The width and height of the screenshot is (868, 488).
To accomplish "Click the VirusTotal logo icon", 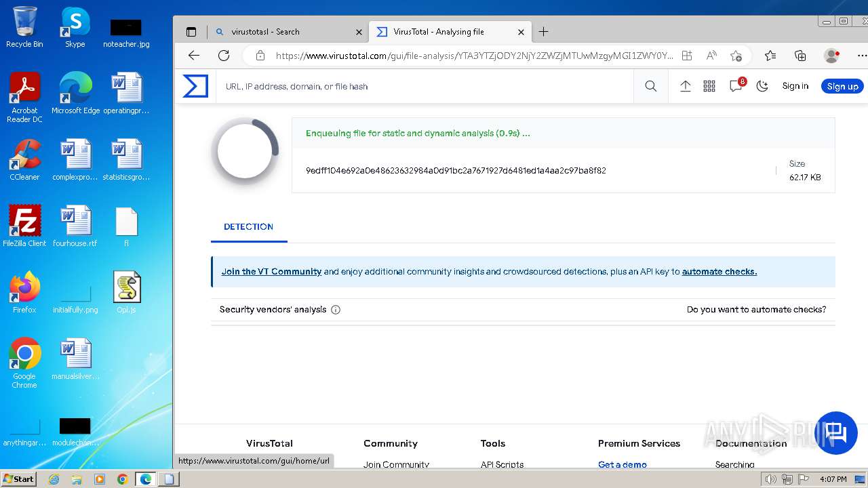I will [195, 86].
